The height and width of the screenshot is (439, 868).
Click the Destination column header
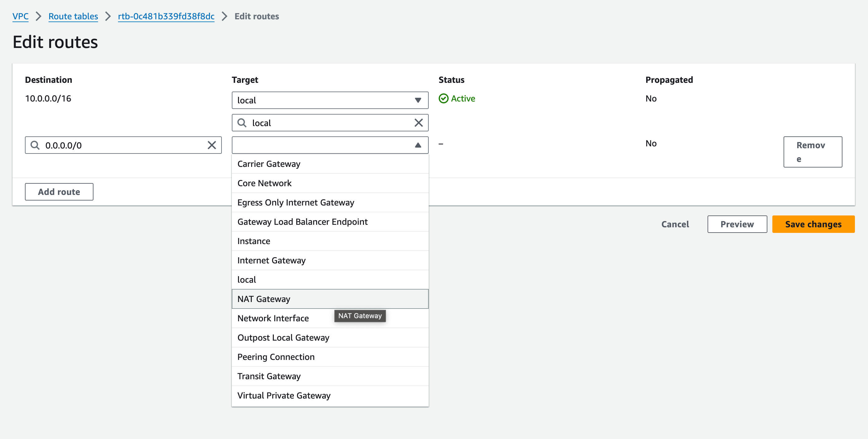[x=49, y=80]
